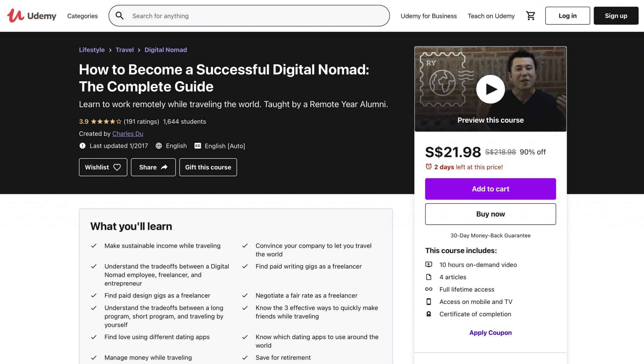Viewport: 644px width, 364px height.
Task: Click 'Save for retirement' item
Action: click(x=283, y=357)
